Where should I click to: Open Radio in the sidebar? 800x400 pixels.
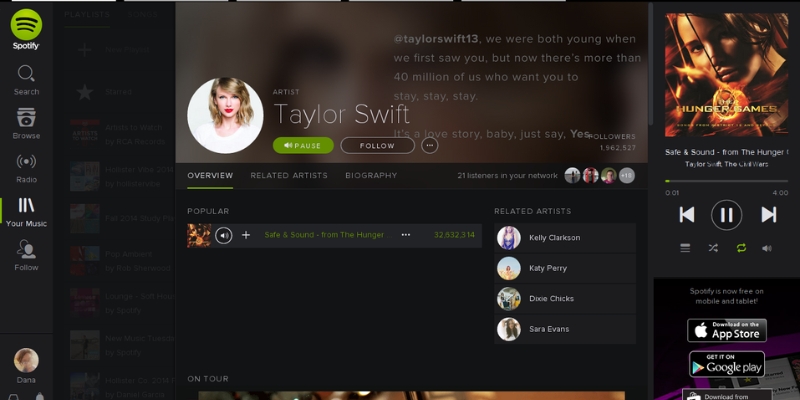pyautogui.click(x=26, y=168)
